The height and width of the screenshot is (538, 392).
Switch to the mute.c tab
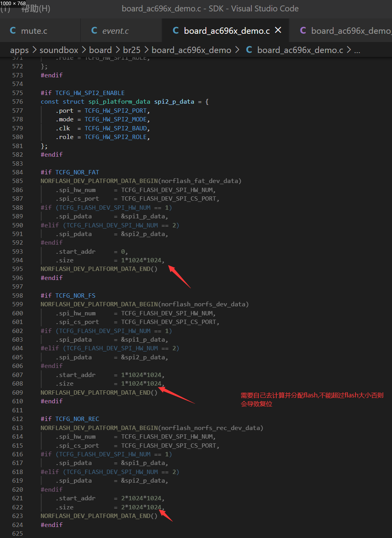click(x=34, y=31)
